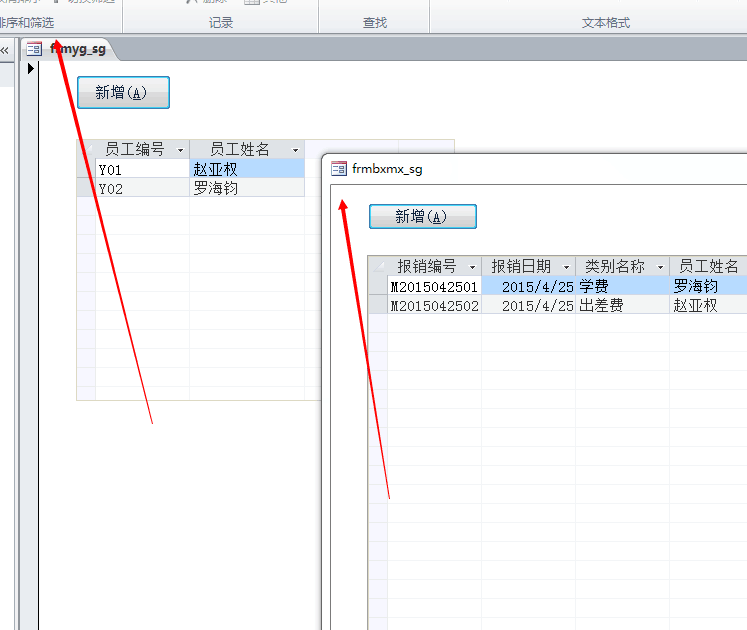Click select-all corner of the 报销 datasheet
The image size is (747, 630).
377,266
